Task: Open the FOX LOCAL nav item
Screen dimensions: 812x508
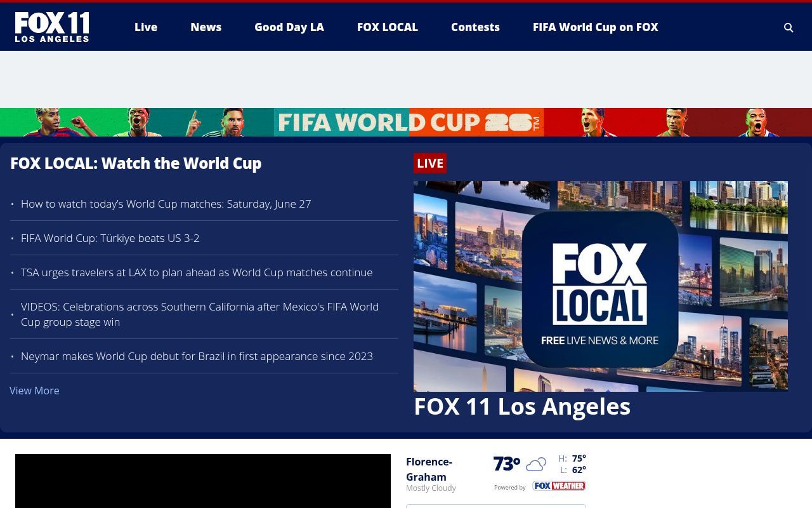Action: tap(388, 27)
